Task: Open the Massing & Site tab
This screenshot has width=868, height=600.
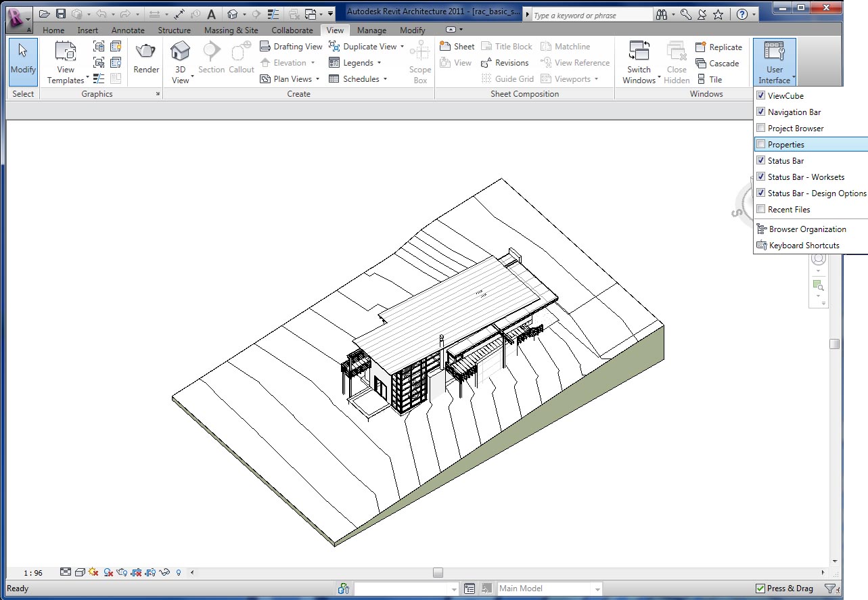Action: [x=231, y=30]
